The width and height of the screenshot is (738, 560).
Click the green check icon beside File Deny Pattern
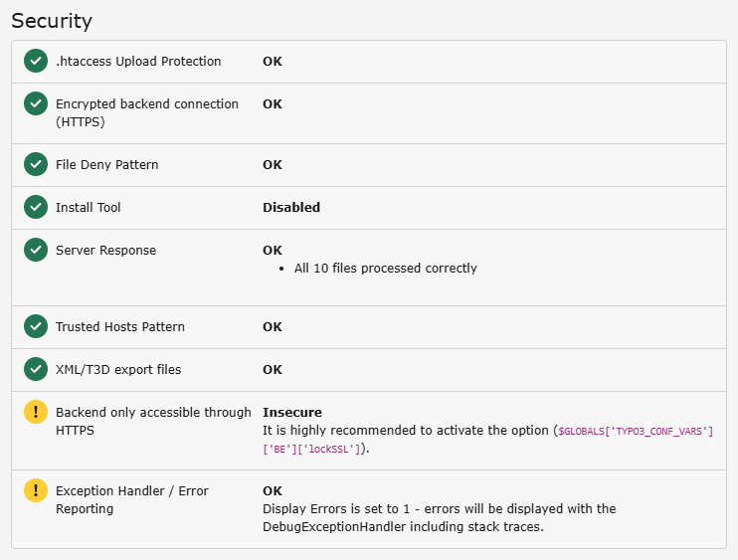coord(36,165)
